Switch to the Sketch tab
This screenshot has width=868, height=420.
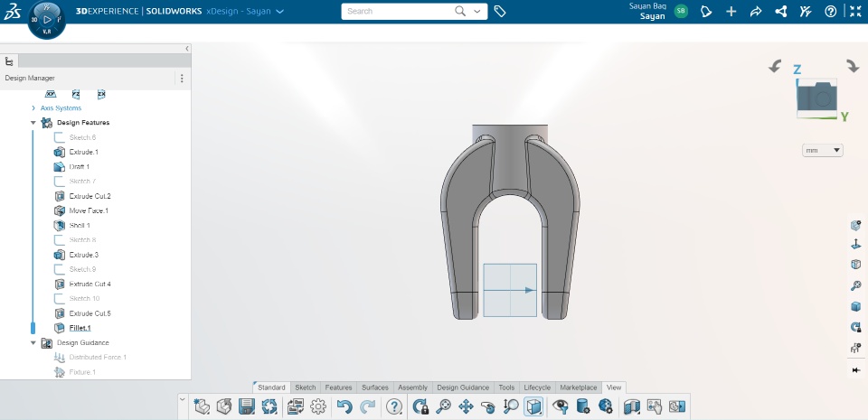click(x=305, y=387)
